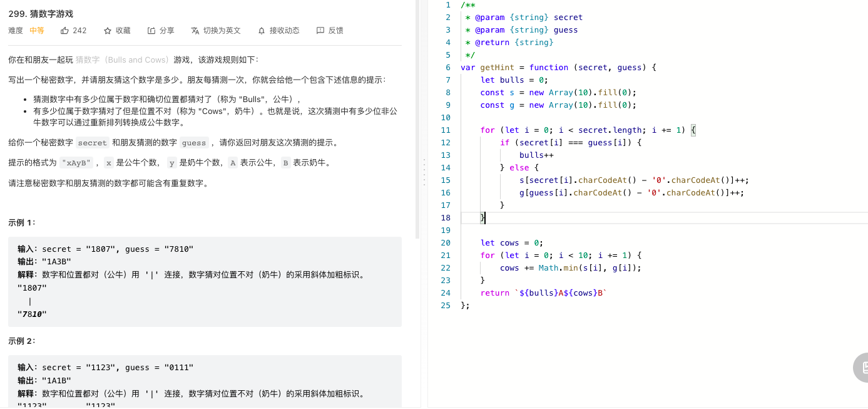Screen dimensions: 868x409
Task: Click the "中等" difficulty label
Action: pos(37,31)
